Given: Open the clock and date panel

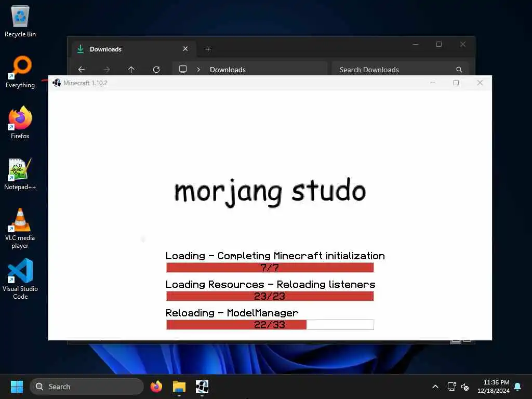Looking at the screenshot, I should [494, 387].
